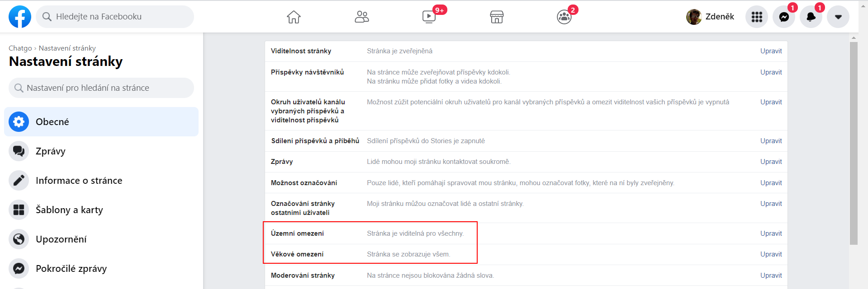The width and height of the screenshot is (868, 289).
Task: Open the notifications bell icon
Action: click(x=811, y=17)
